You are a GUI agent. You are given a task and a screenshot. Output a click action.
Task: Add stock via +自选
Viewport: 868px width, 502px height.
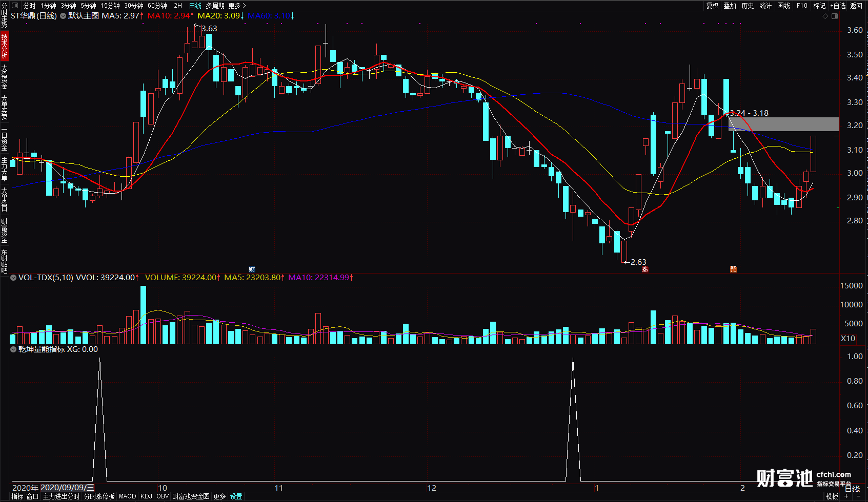click(x=838, y=6)
